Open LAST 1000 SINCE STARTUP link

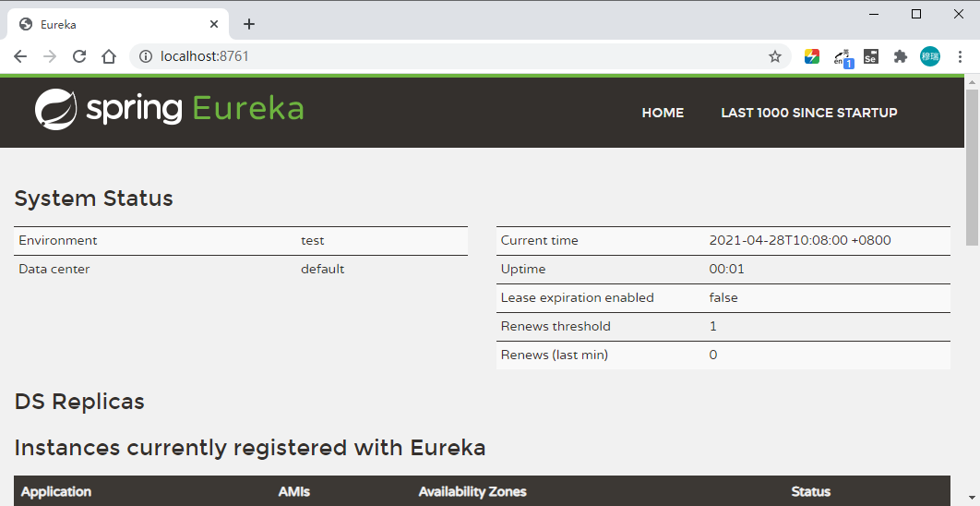click(808, 113)
